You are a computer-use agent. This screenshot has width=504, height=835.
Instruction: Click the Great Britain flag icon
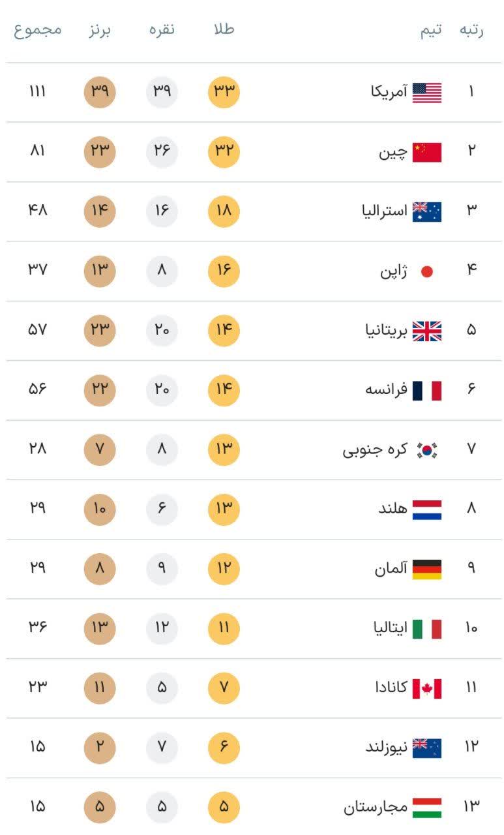click(x=426, y=331)
